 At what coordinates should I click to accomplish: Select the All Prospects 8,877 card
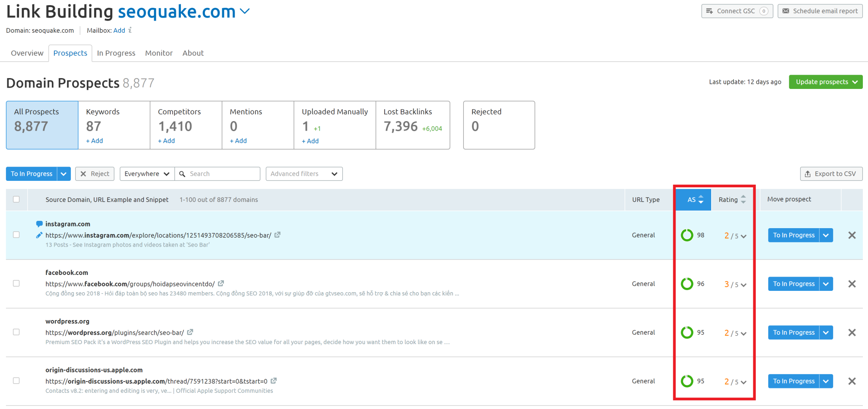42,125
